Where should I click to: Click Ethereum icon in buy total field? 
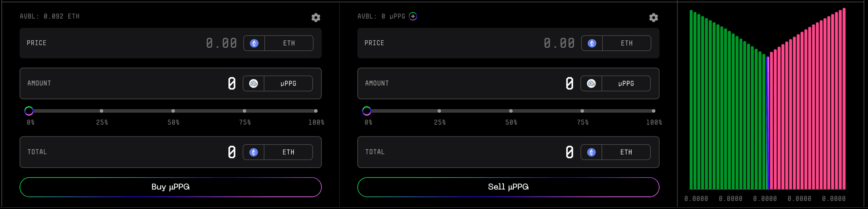254,152
